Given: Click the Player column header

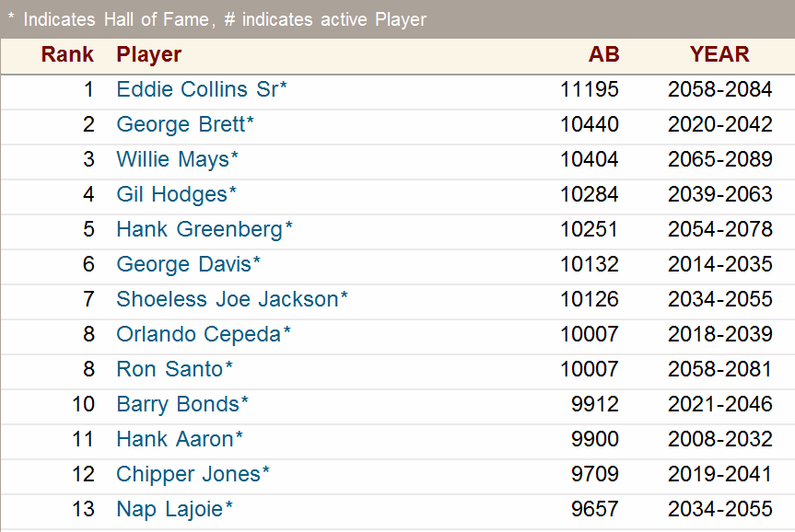Looking at the screenshot, I should pyautogui.click(x=149, y=54).
